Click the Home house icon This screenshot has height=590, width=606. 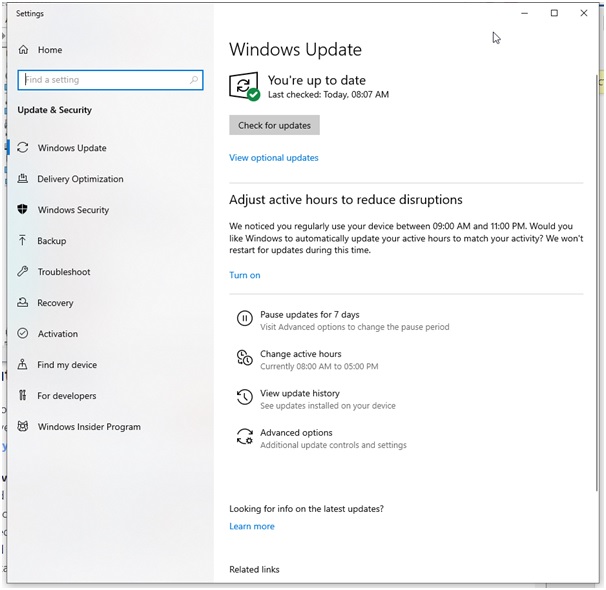[x=23, y=50]
